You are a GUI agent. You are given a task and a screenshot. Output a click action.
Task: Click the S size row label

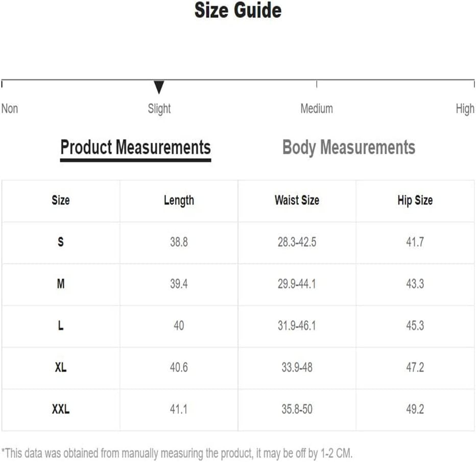coord(61,242)
